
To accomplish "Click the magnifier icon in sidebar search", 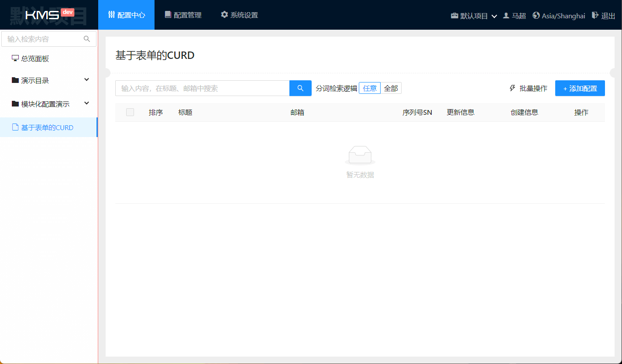I will (87, 39).
